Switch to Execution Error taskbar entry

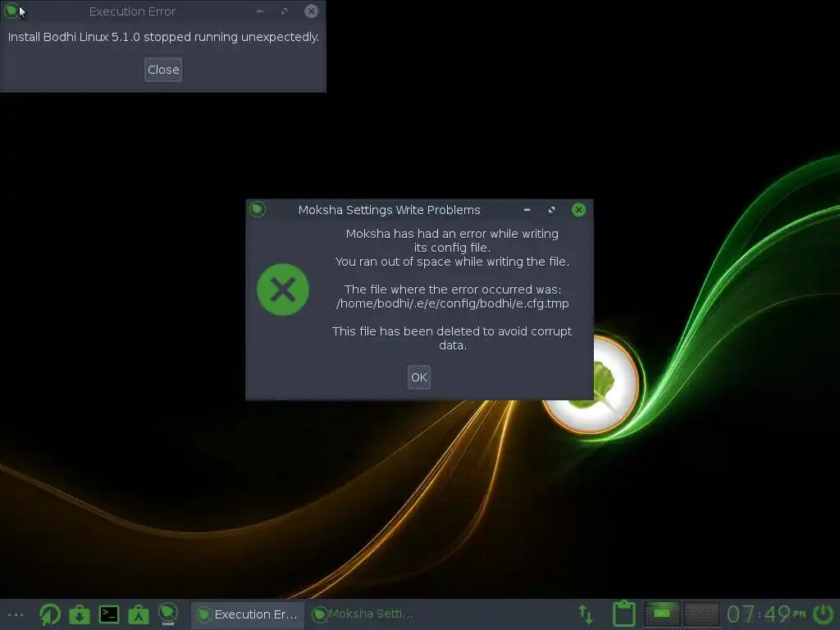[x=248, y=614]
